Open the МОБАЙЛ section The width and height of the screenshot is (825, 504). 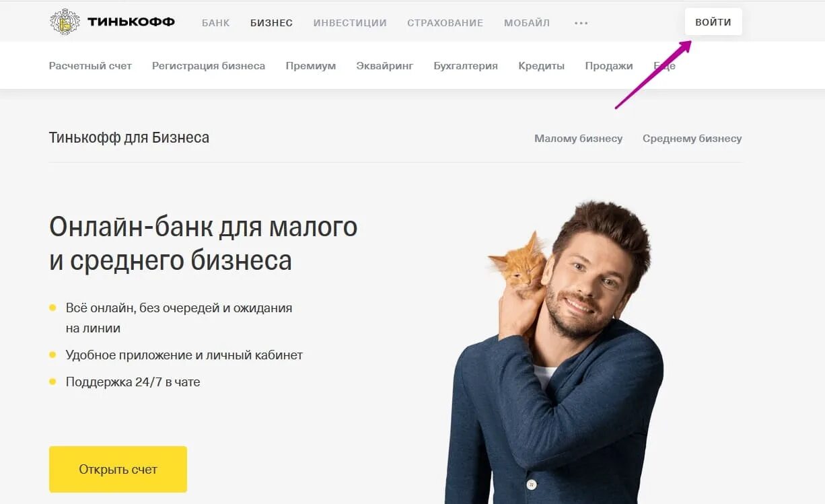(527, 23)
